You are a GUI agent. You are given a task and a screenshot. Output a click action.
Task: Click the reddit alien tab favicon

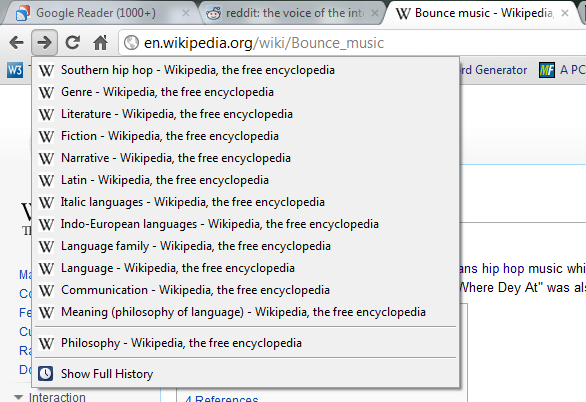213,13
